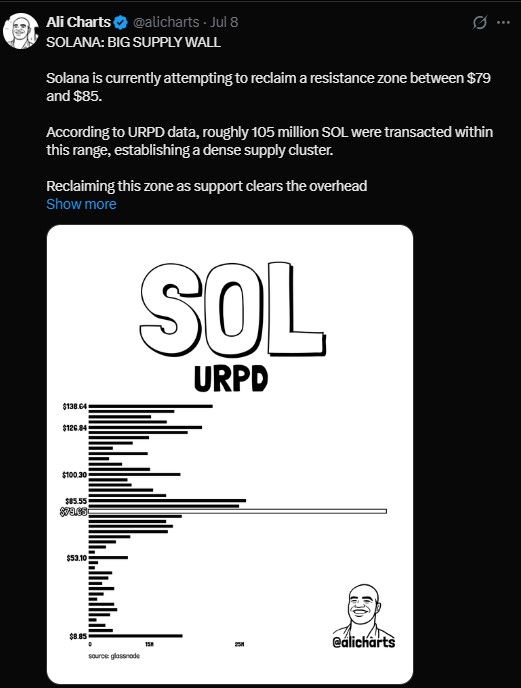Viewport: 521px width, 688px height.
Task: Open the three-dot more options menu
Action: pyautogui.click(x=503, y=22)
